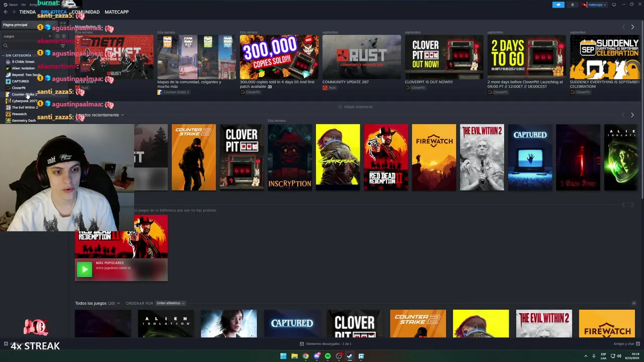Open Clover Pit cover in recent shelf

coord(242,157)
